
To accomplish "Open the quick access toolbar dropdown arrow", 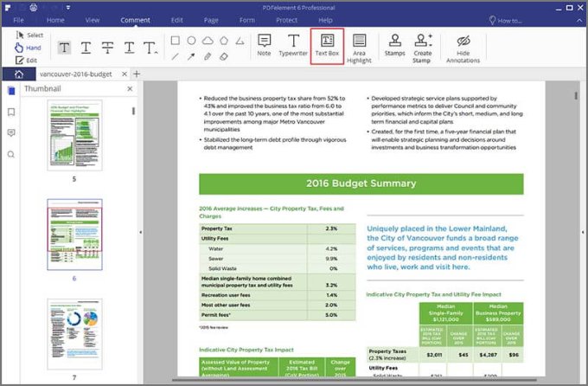I will coord(68,8).
